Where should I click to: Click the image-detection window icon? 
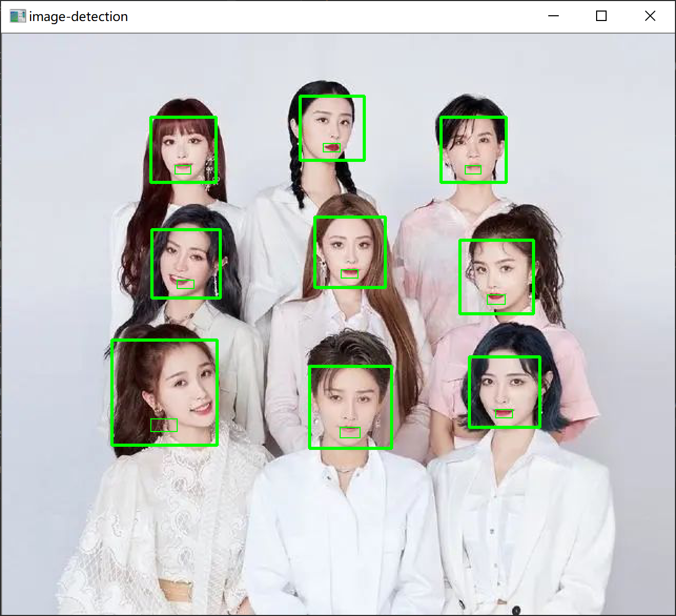pos(18,16)
